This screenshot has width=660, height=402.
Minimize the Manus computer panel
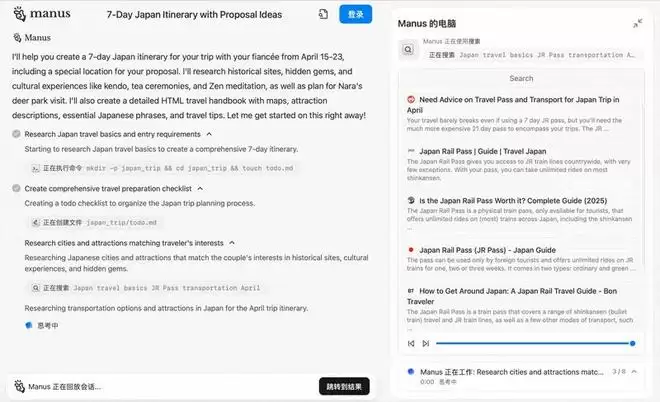click(637, 23)
